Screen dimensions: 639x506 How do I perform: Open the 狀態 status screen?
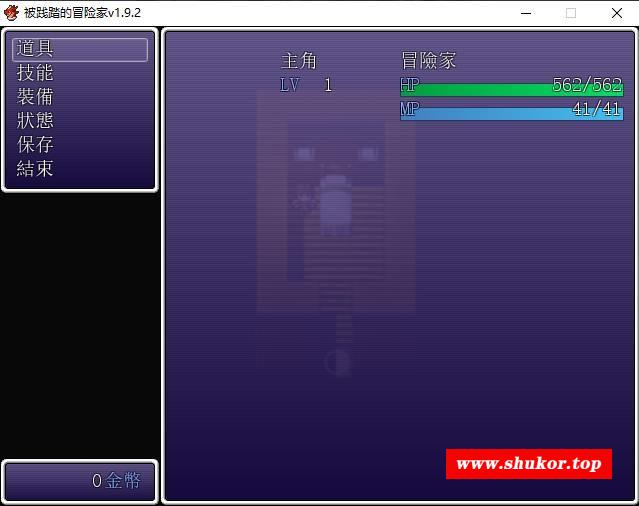point(35,121)
